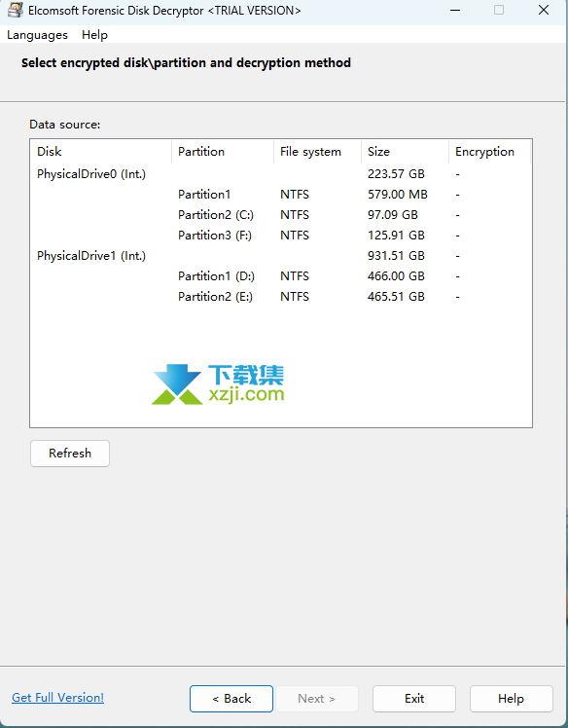Viewport: 568px width, 728px height.
Task: Click the bottom Help button
Action: point(511,698)
